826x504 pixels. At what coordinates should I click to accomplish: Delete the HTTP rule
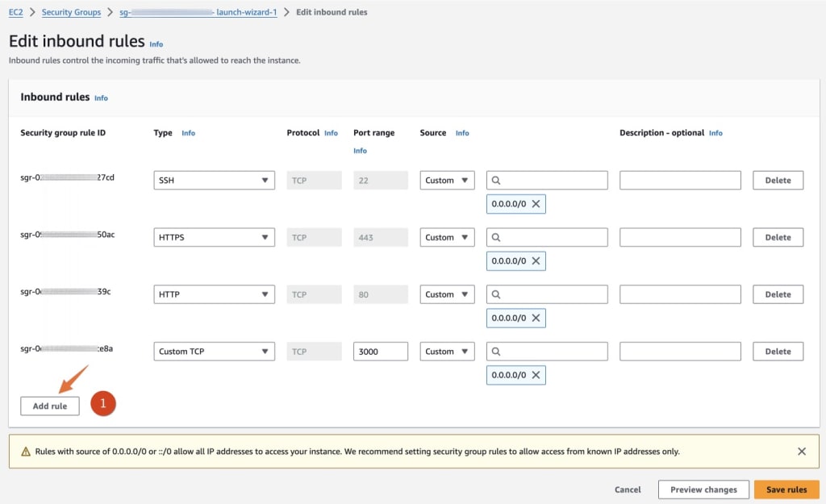[x=777, y=294]
